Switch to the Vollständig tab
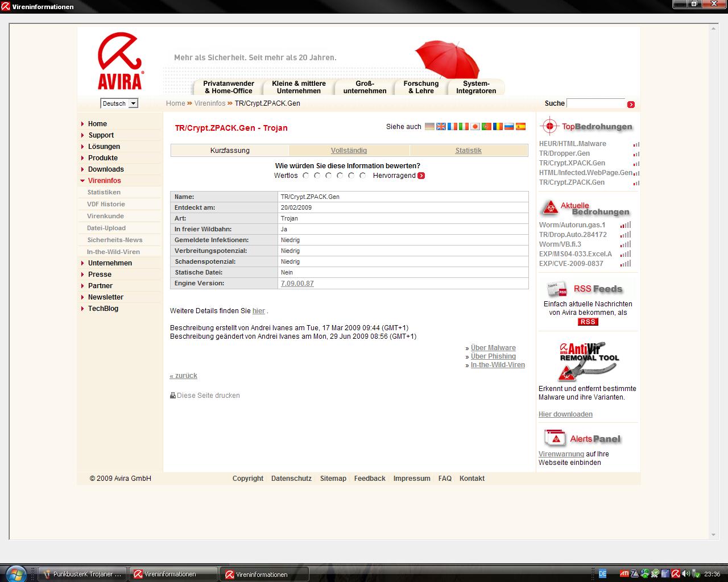Image resolution: width=728 pixels, height=582 pixels. pos(349,151)
